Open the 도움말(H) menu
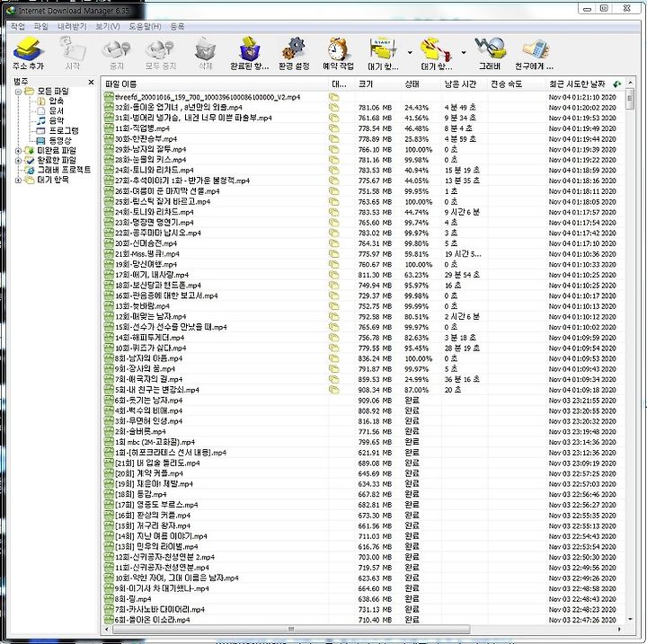Viewport: 647px width, 644px height. 145,26
